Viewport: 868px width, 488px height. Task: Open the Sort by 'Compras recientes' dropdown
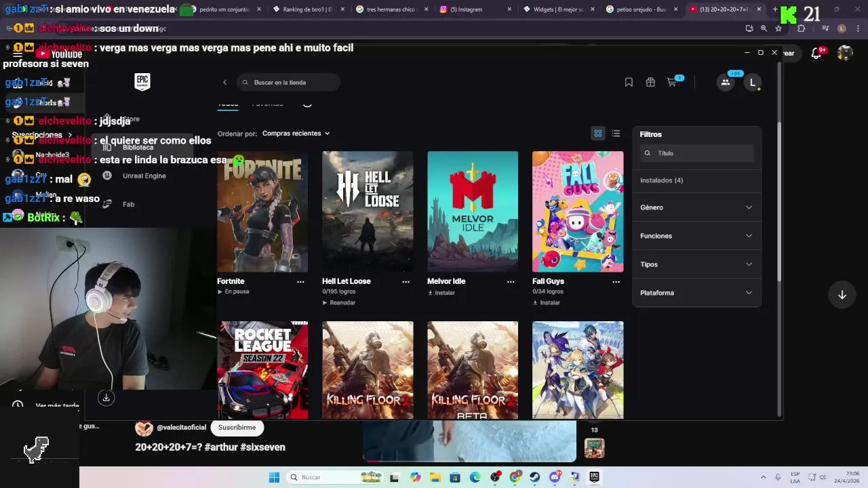coord(296,134)
